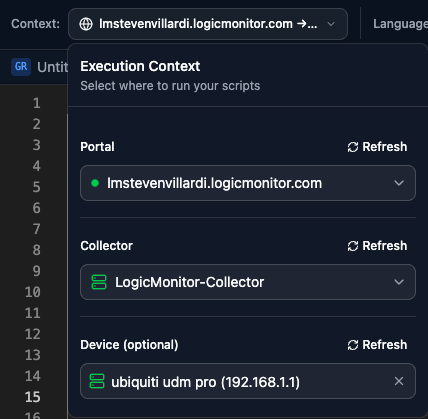428x419 pixels.
Task: Click the refresh icon next to Portal
Action: coord(353,147)
